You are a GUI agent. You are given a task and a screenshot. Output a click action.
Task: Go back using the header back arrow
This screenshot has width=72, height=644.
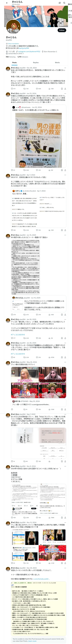click(x=7, y=3)
